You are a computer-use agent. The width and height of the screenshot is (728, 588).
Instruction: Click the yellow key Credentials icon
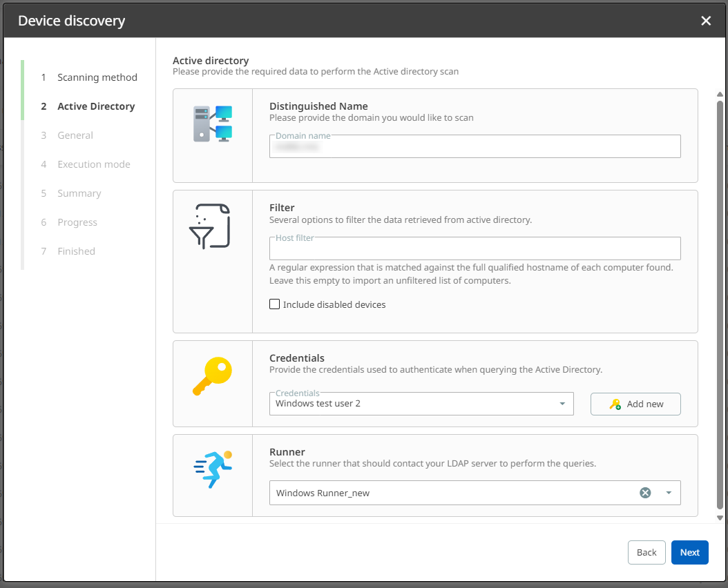tap(212, 376)
